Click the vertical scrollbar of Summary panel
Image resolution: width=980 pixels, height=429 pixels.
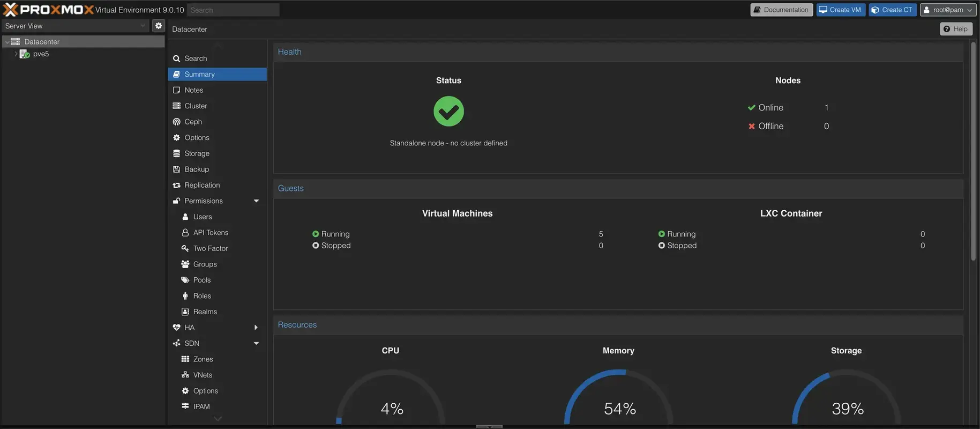tap(973, 150)
